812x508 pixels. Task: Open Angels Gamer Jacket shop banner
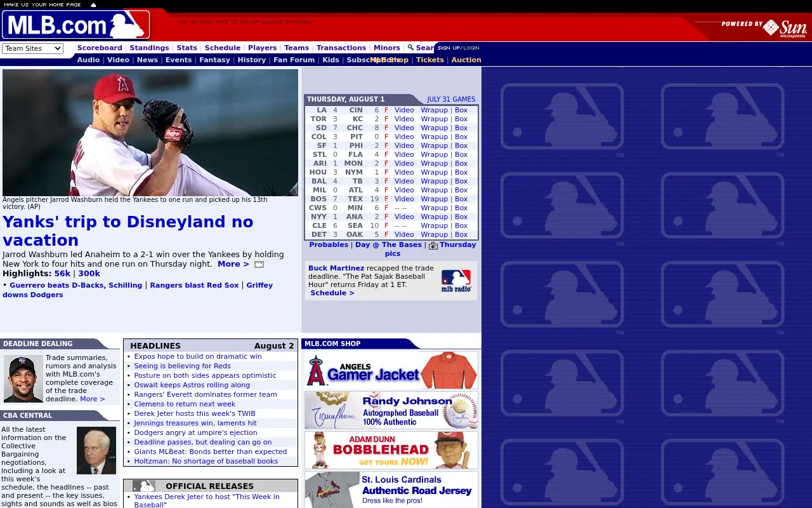[391, 370]
